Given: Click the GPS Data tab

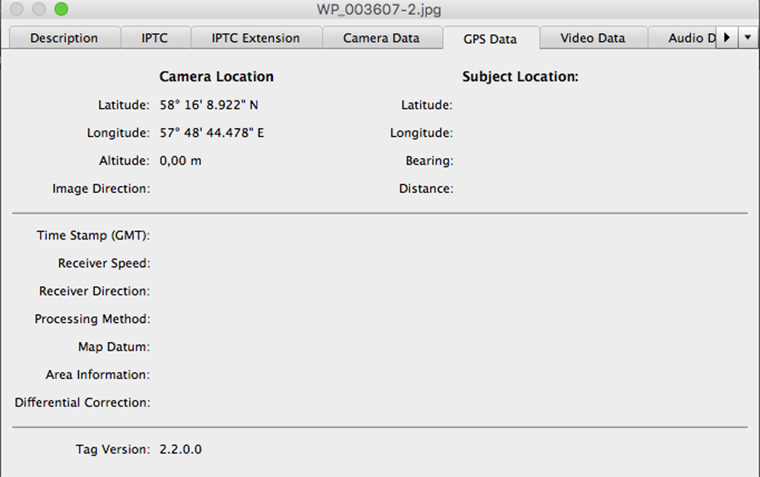Looking at the screenshot, I should click(490, 39).
